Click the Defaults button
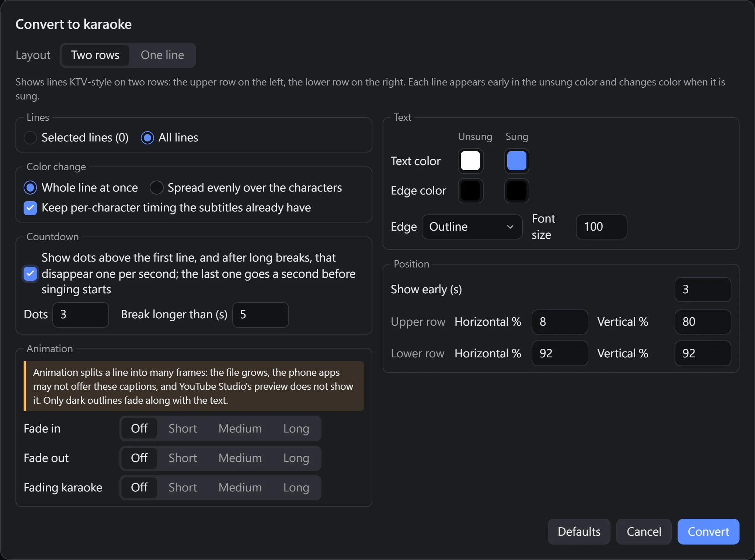 tap(579, 532)
